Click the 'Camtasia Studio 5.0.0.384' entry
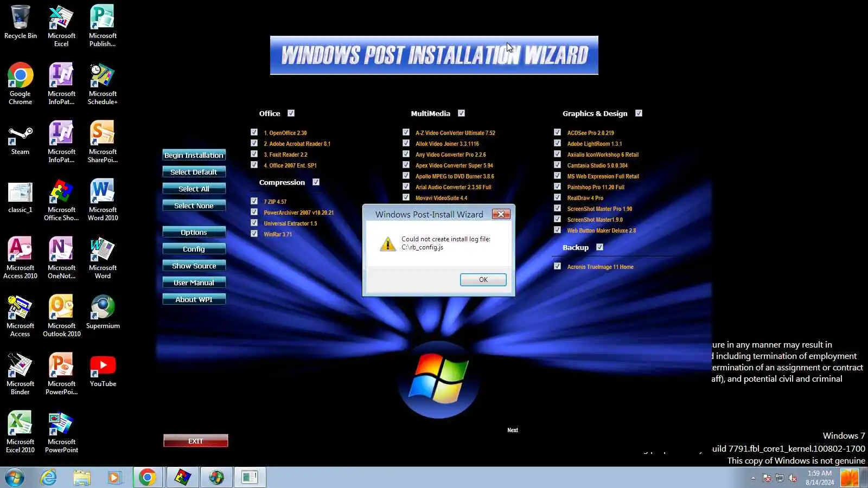 pyautogui.click(x=597, y=165)
